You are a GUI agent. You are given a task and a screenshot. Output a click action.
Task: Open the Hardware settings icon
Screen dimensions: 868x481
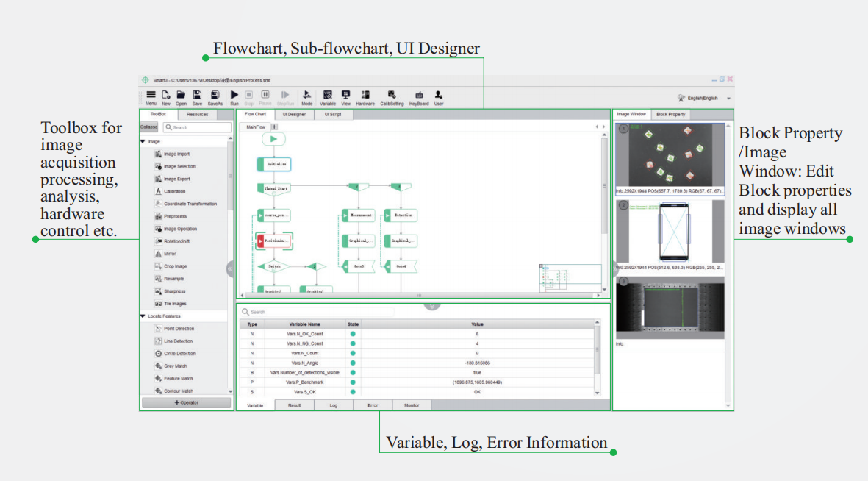point(365,96)
